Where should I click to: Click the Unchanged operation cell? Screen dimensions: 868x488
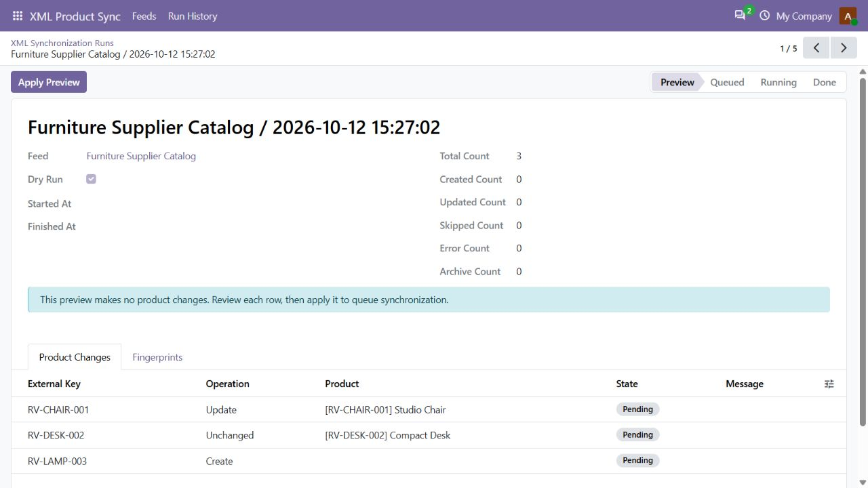coord(230,435)
